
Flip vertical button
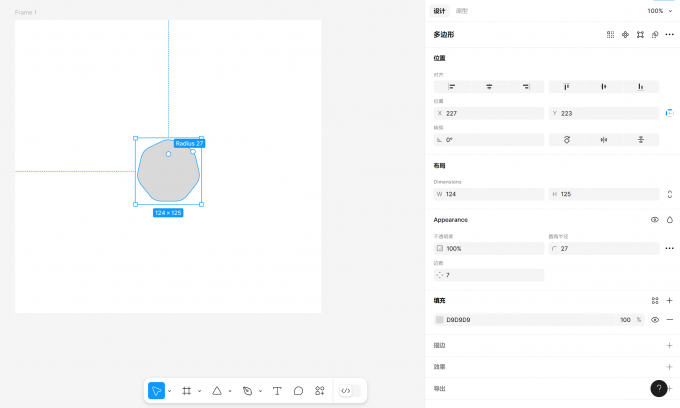[641, 140]
